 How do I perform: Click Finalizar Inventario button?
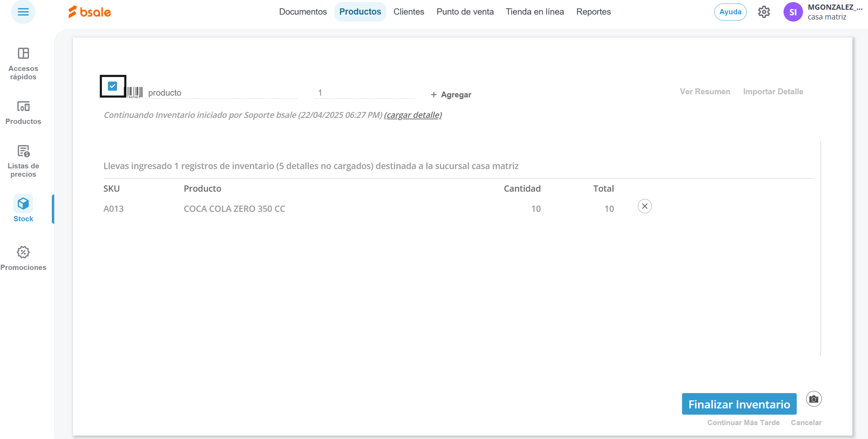point(739,404)
